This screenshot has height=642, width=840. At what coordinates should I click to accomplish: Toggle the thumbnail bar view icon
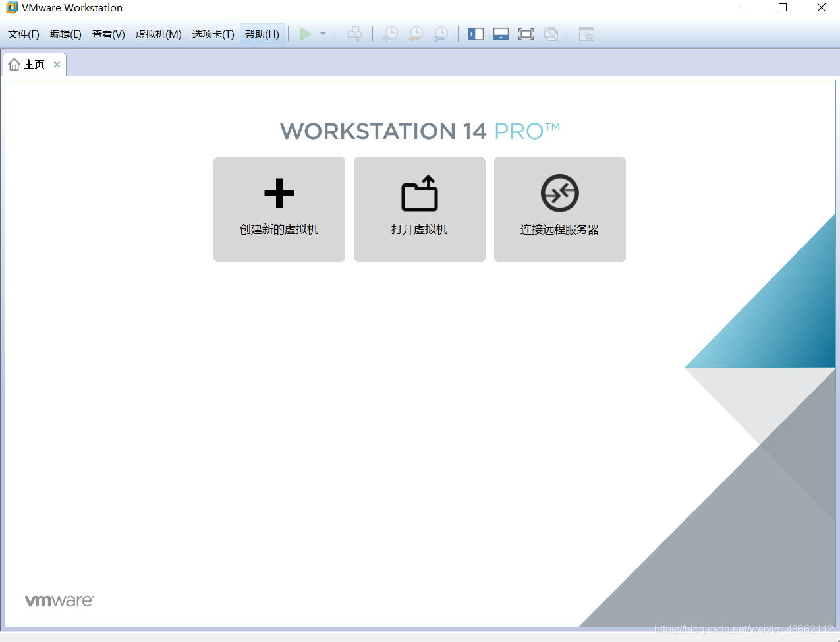501,34
